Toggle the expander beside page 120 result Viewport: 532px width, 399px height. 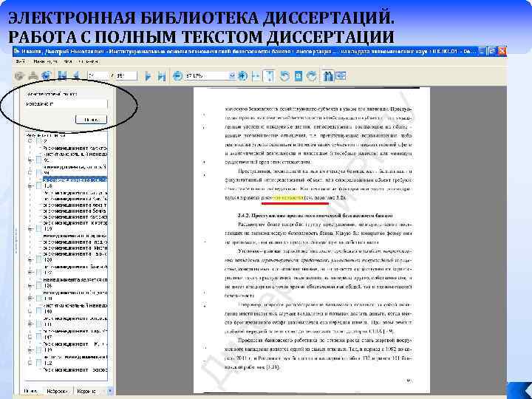tap(30, 260)
